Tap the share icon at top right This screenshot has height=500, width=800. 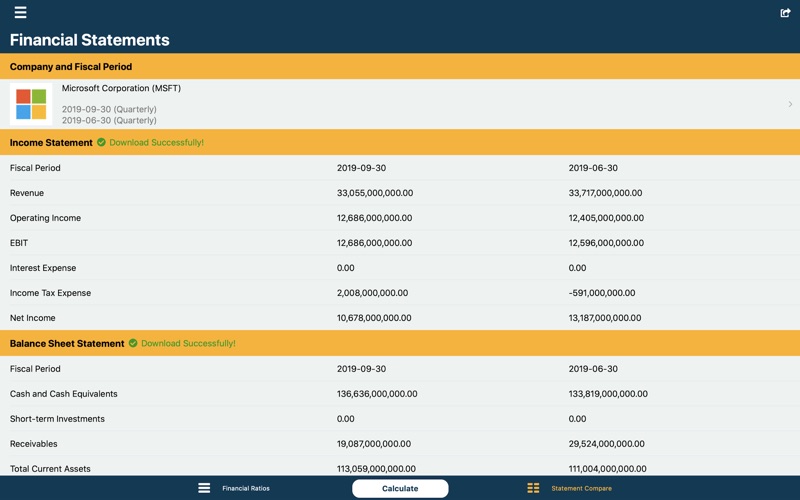pos(785,13)
